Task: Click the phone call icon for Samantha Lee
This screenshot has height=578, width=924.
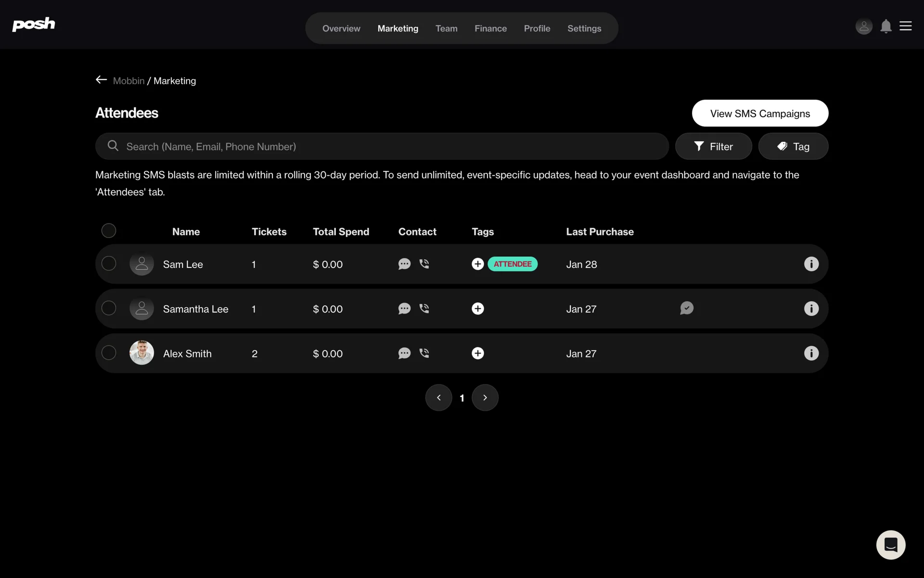Action: point(424,308)
